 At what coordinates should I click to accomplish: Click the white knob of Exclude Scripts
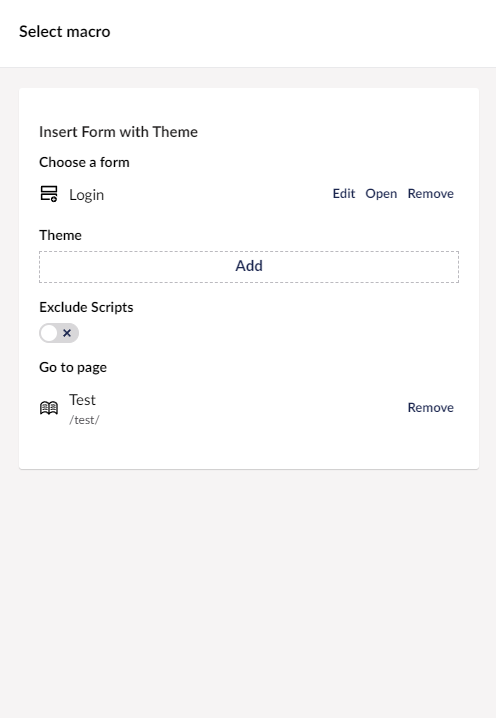[49, 333]
